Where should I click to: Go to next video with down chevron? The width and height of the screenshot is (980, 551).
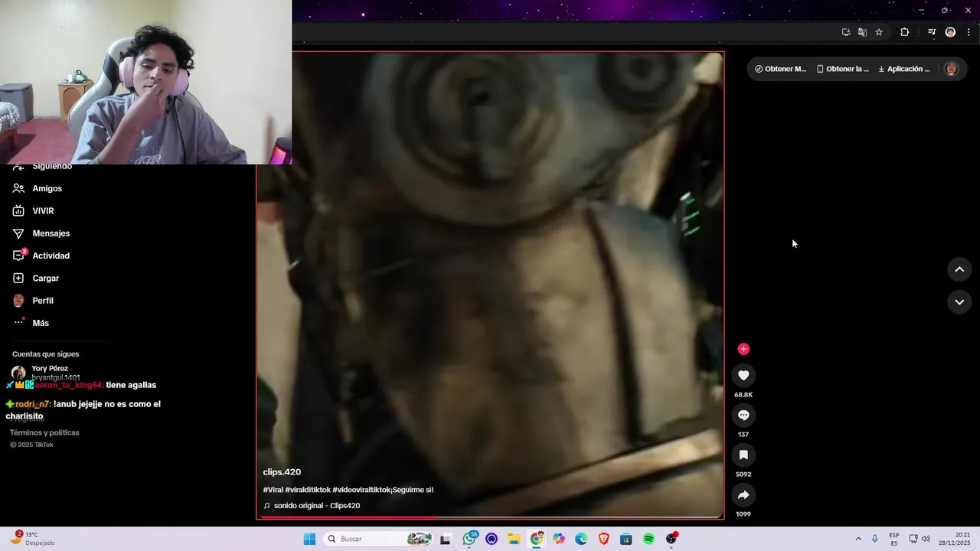(x=959, y=302)
